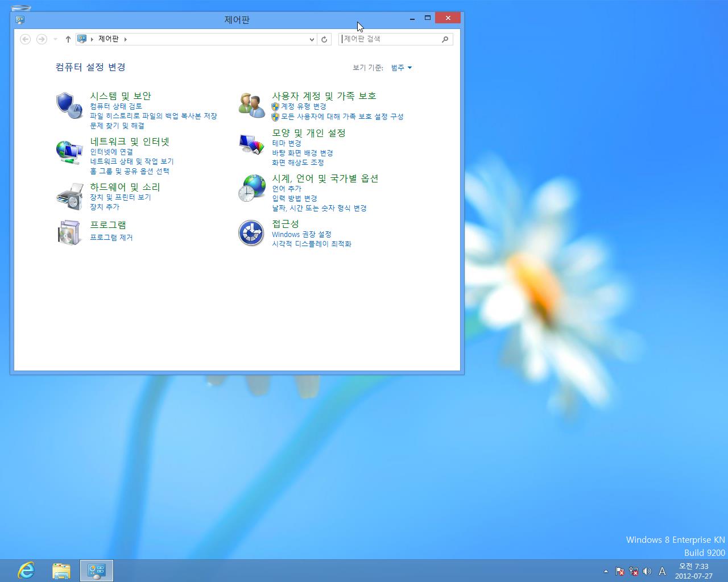Open the 모양 및 개인 설정 category
This screenshot has width=728, height=582.
point(309,133)
